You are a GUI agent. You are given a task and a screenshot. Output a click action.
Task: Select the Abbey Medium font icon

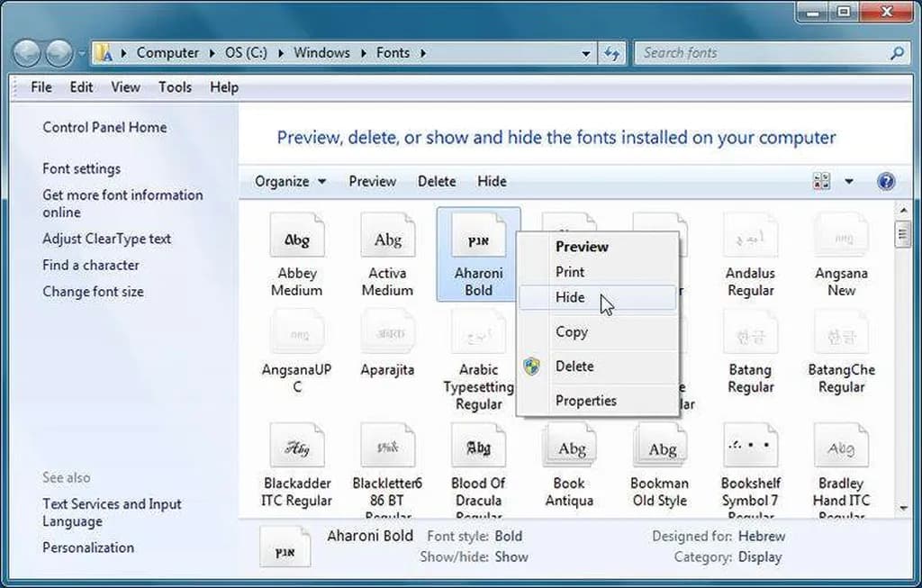tap(296, 240)
